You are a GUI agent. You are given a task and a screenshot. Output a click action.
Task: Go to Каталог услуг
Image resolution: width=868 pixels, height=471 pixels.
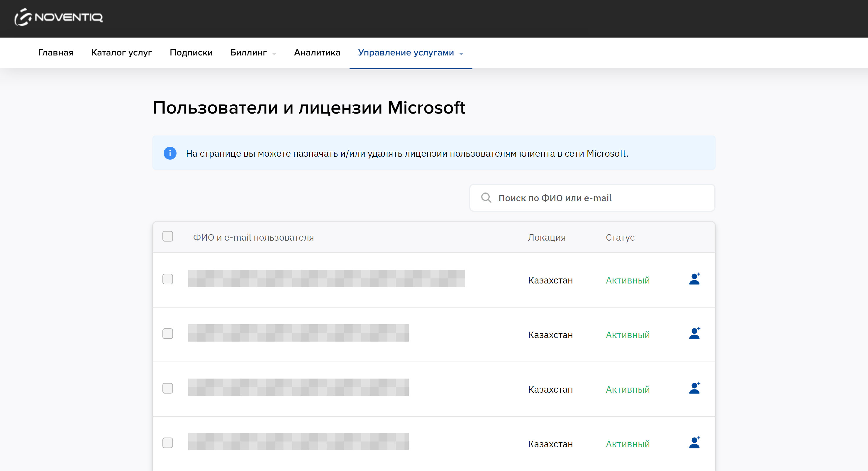[x=122, y=53]
